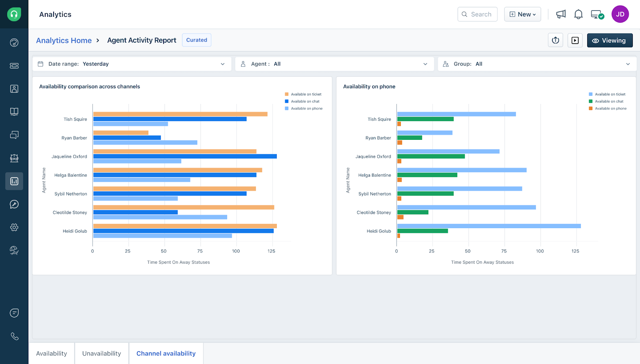
Task: Open the New dropdown button
Action: (x=522, y=14)
